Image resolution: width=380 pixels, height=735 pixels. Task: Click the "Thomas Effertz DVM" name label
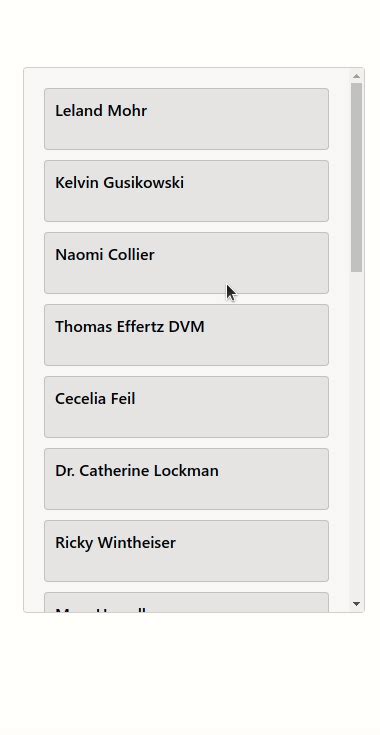tap(130, 327)
